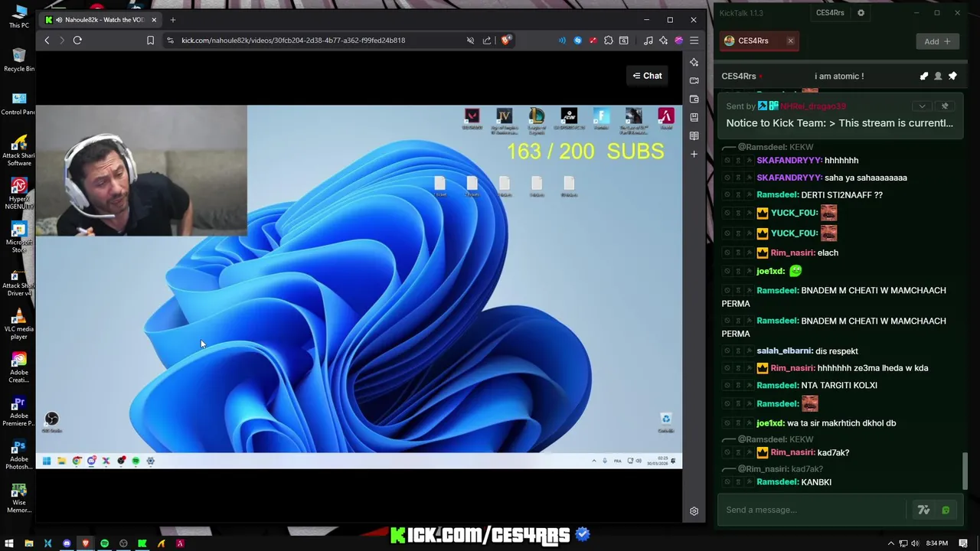Close the Nahoule82k browser tab

[154, 20]
